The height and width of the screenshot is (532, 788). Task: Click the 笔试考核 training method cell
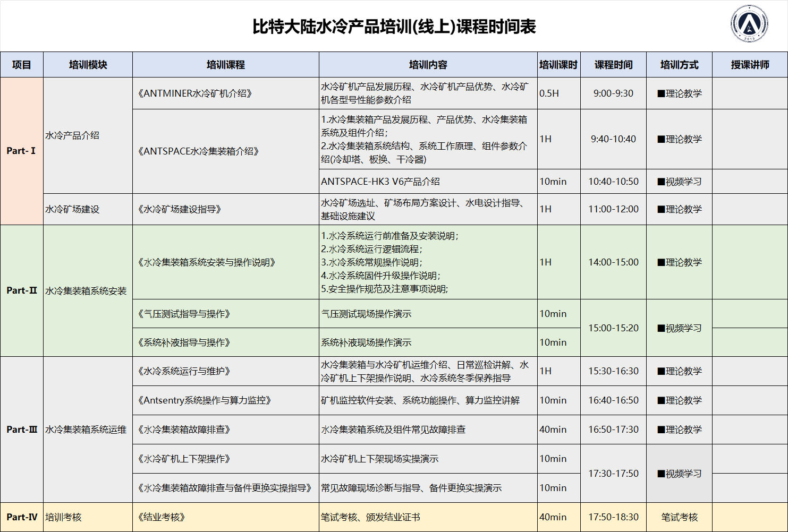(680, 517)
